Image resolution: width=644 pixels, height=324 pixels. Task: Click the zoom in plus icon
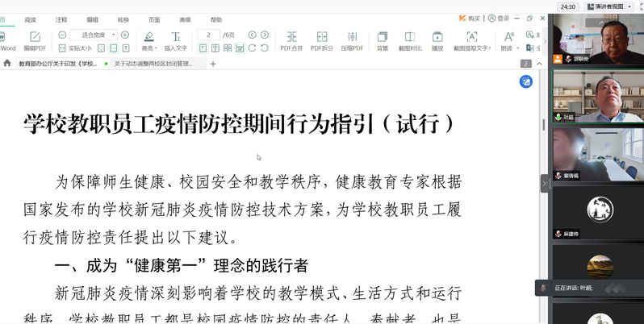click(124, 35)
